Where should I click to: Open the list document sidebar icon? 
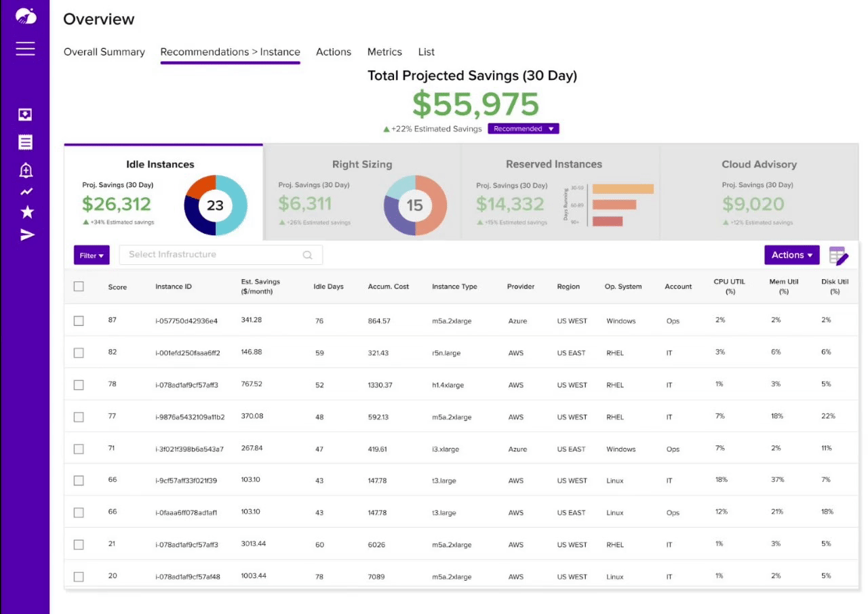[x=25, y=142]
